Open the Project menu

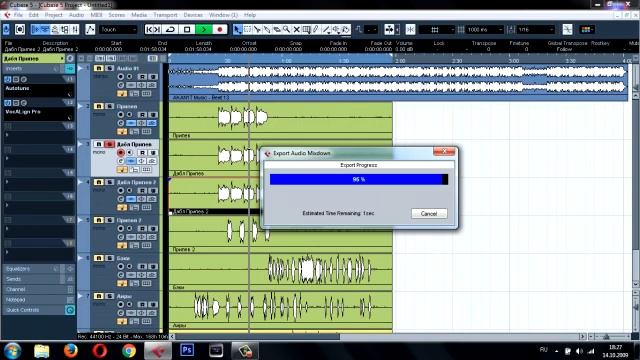(53, 15)
